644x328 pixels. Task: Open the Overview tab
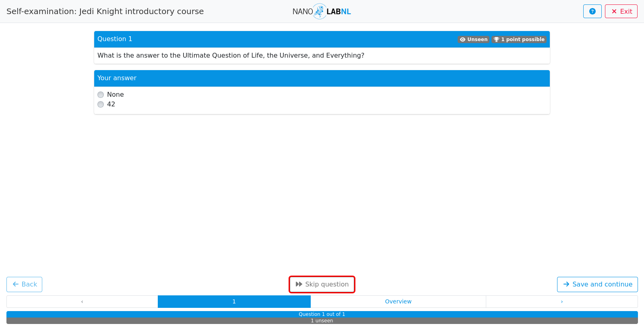pyautogui.click(x=398, y=301)
